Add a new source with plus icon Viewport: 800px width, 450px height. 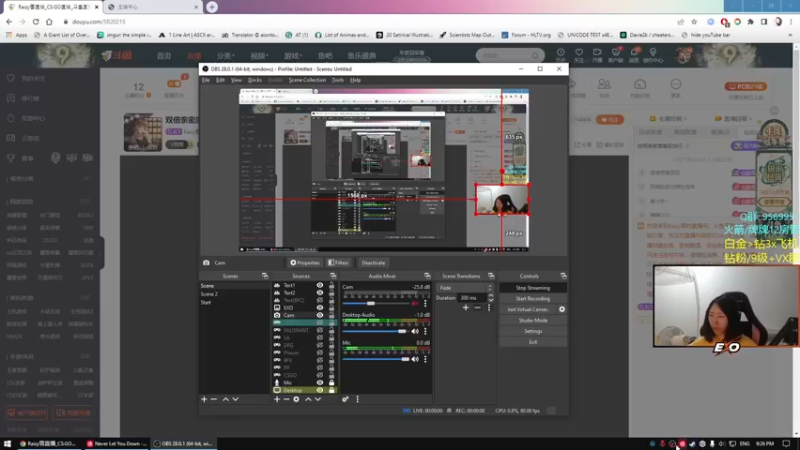coord(277,399)
